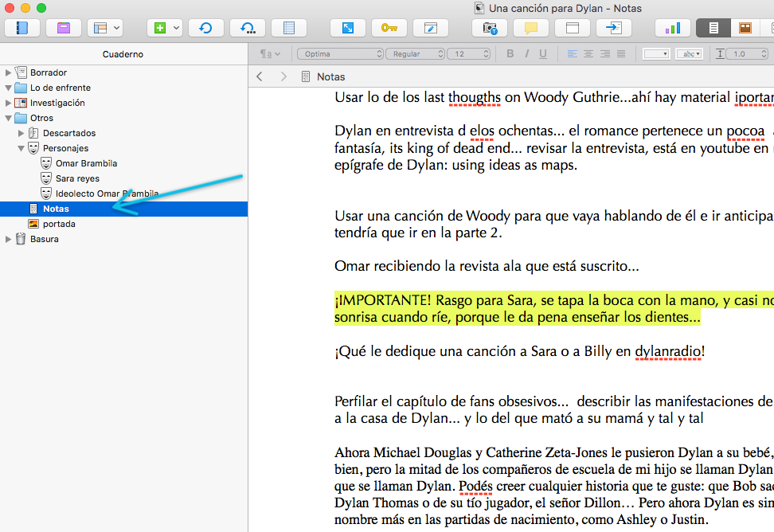Open the Regular typeface dropdown
The width and height of the screenshot is (774, 532).
click(x=415, y=54)
